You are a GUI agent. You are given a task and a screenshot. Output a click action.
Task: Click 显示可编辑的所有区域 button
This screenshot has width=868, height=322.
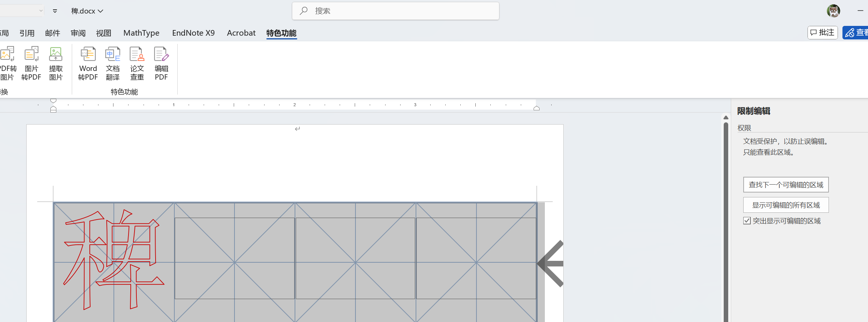(786, 205)
